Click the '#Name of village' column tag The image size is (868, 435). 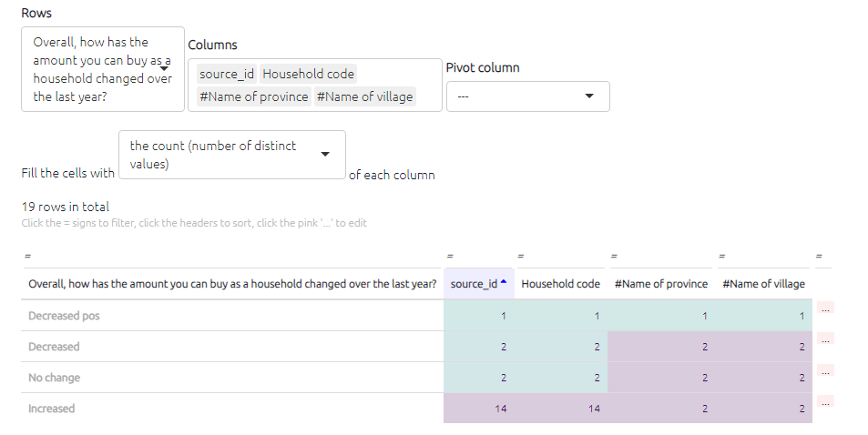coord(364,97)
